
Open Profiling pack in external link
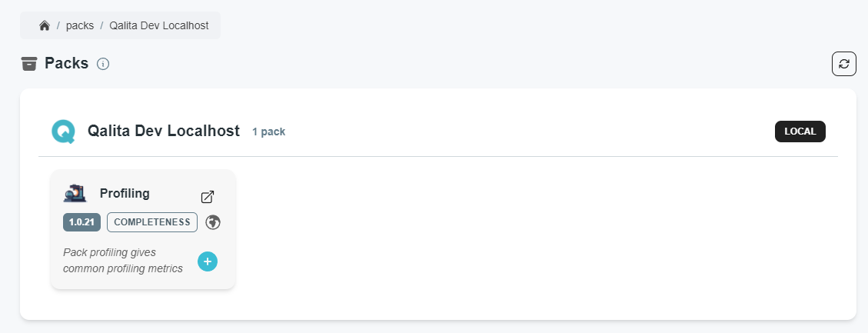(x=207, y=197)
